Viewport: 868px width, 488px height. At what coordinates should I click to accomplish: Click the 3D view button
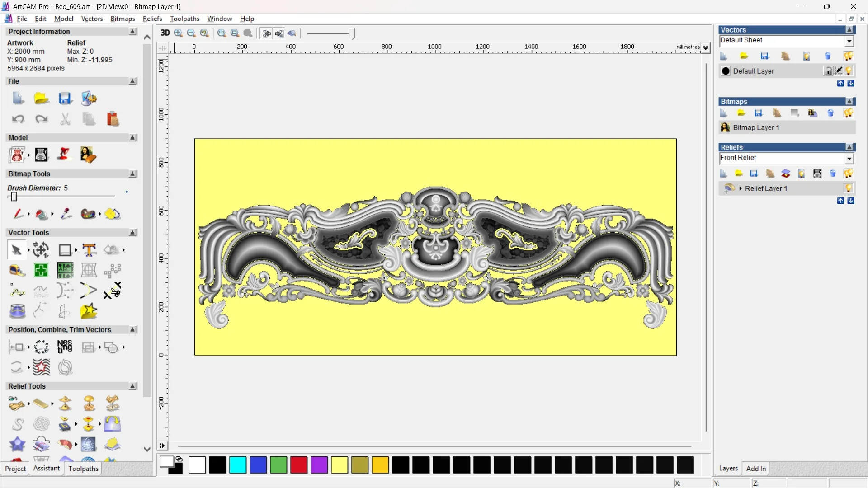[x=165, y=33]
